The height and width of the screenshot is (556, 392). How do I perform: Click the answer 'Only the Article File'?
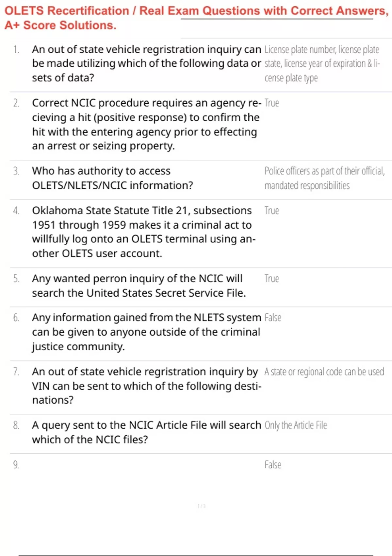coord(296,425)
